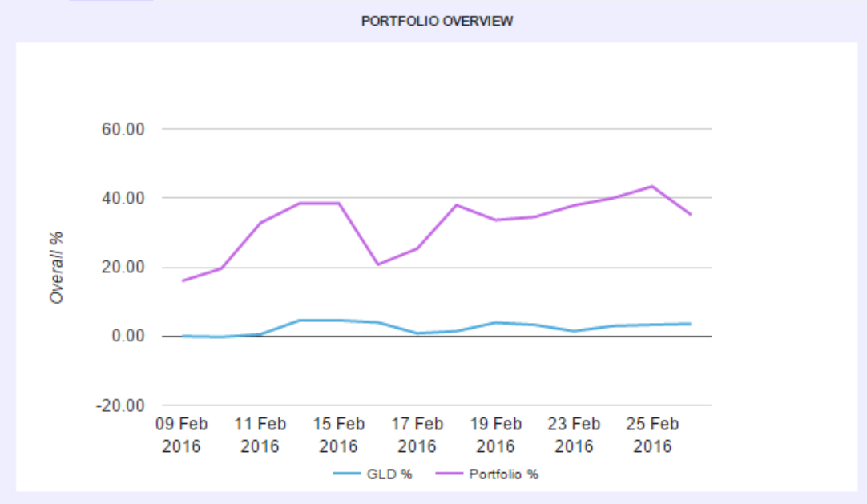The height and width of the screenshot is (504, 867).
Task: Click the 20.00 y-axis label
Action: click(123, 267)
